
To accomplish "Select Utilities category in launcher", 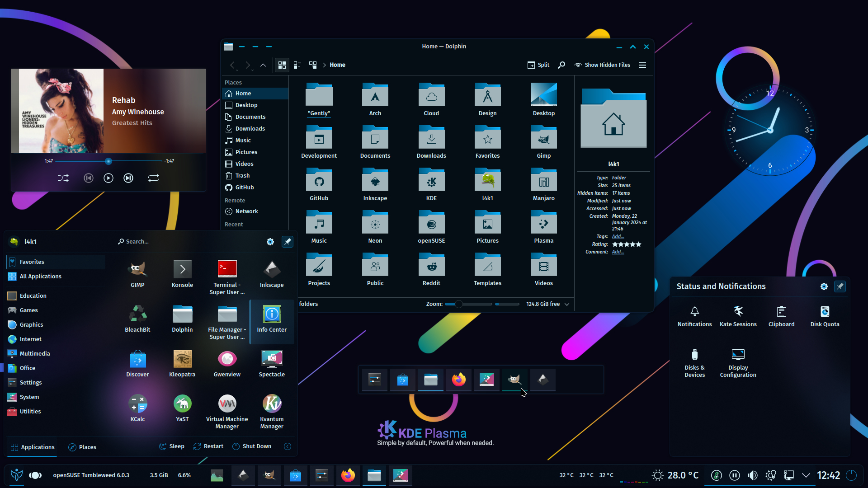I will (x=56, y=412).
